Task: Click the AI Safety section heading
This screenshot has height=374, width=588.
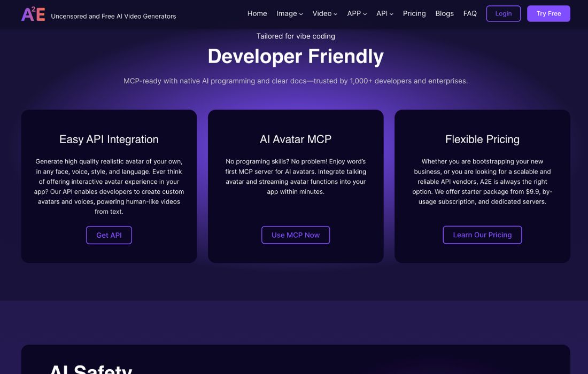Action: (x=91, y=369)
